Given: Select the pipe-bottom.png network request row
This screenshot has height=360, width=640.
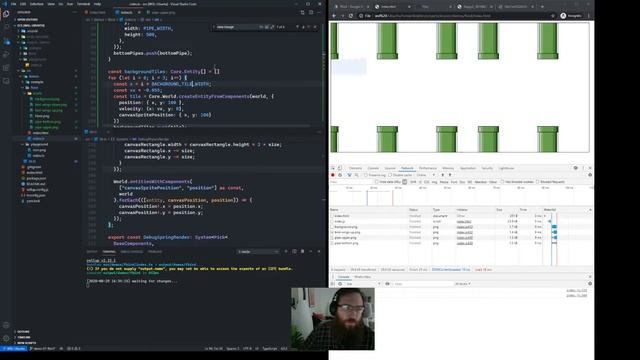Looking at the screenshot, I should click(x=437, y=243).
